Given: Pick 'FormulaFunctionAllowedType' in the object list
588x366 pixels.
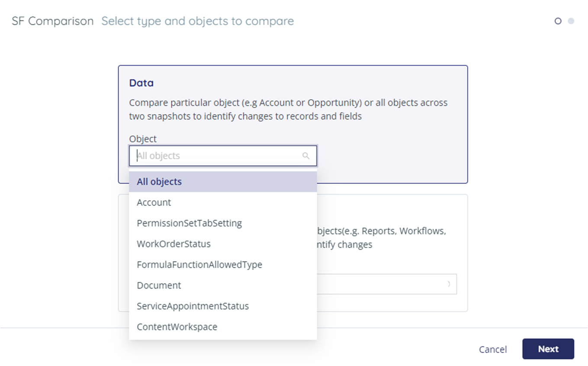Looking at the screenshot, I should tap(199, 264).
